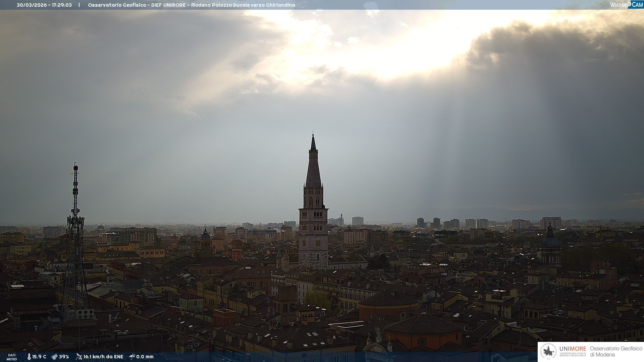Image resolution: width=644 pixels, height=362 pixels.
Task: Click the Osservatorio Geofisico di Modena text
Action: (615, 352)
